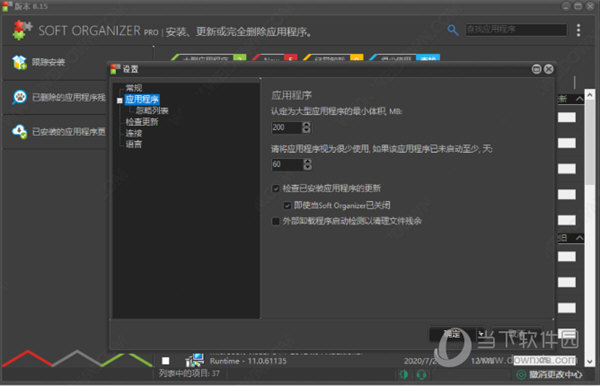This screenshot has height=386, width=600.
Task: Toggle external uninstaller launch detection (外部卸载程序启动检测) checkbox
Action: [276, 221]
